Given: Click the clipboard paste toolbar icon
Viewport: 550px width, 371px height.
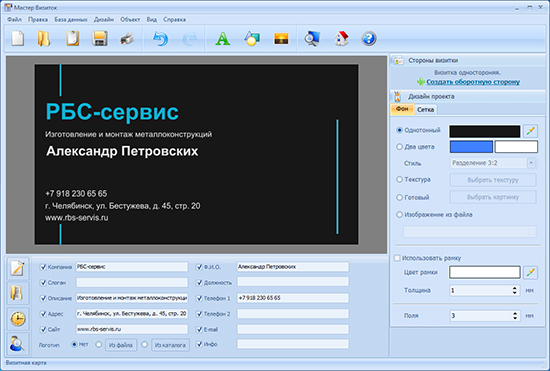Looking at the screenshot, I should [73, 39].
